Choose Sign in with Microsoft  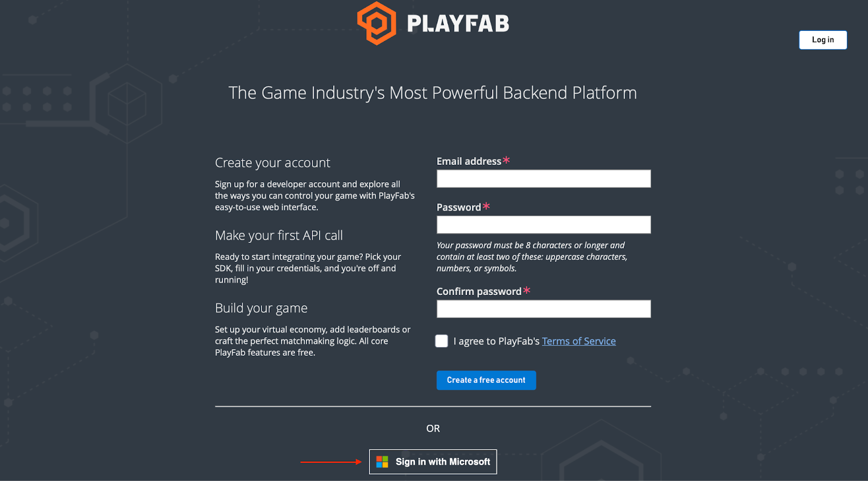433,462
